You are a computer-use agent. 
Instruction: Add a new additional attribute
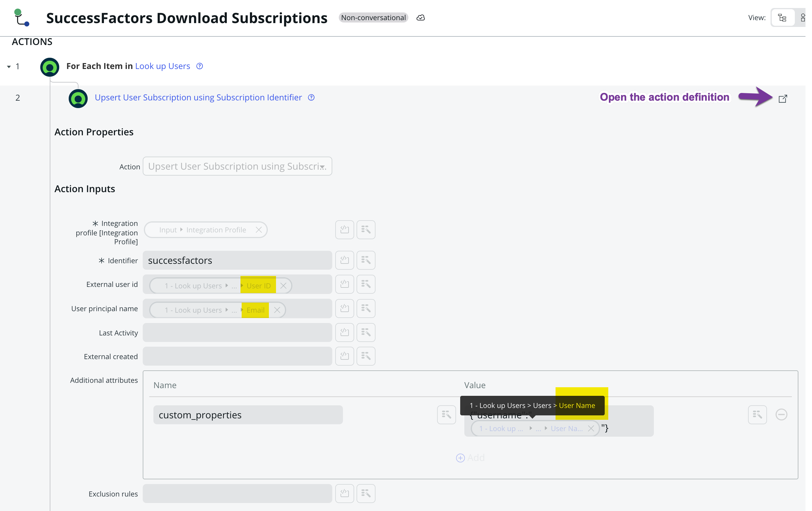470,458
